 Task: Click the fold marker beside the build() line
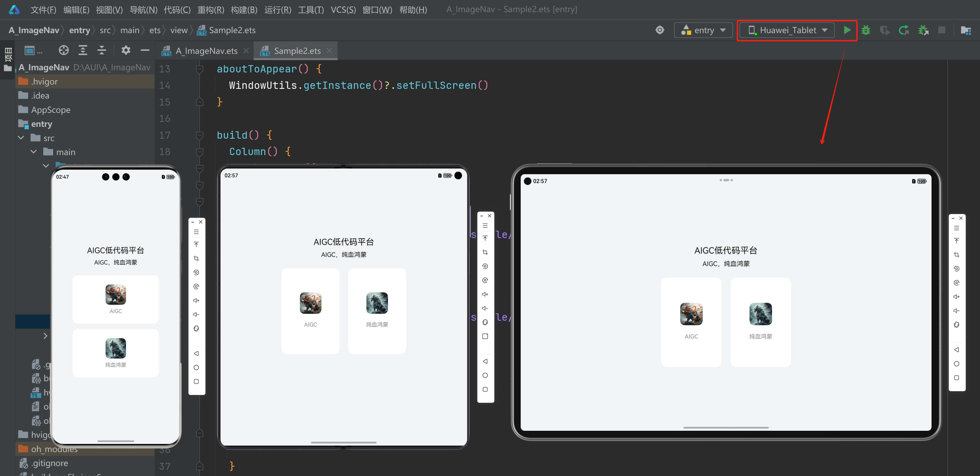(x=199, y=135)
